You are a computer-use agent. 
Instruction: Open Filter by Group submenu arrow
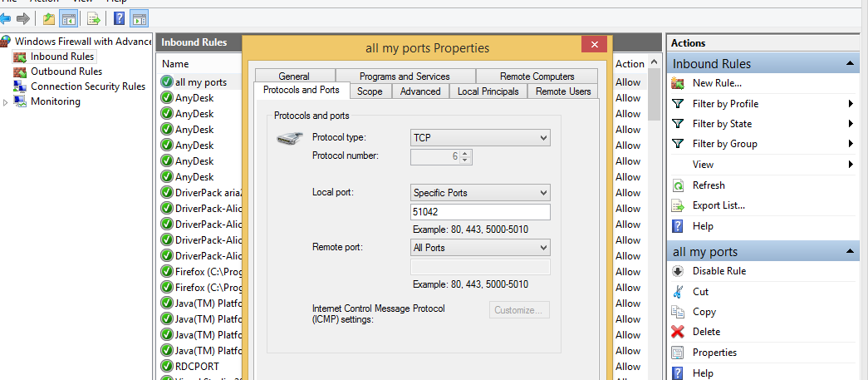(851, 144)
